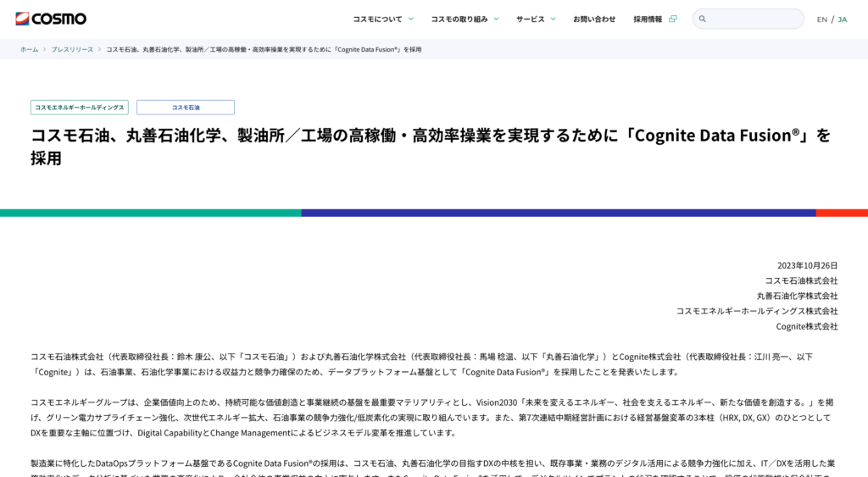Click the コスモ石油株式会社 line under the date
This screenshot has height=477, width=868.
pos(801,280)
